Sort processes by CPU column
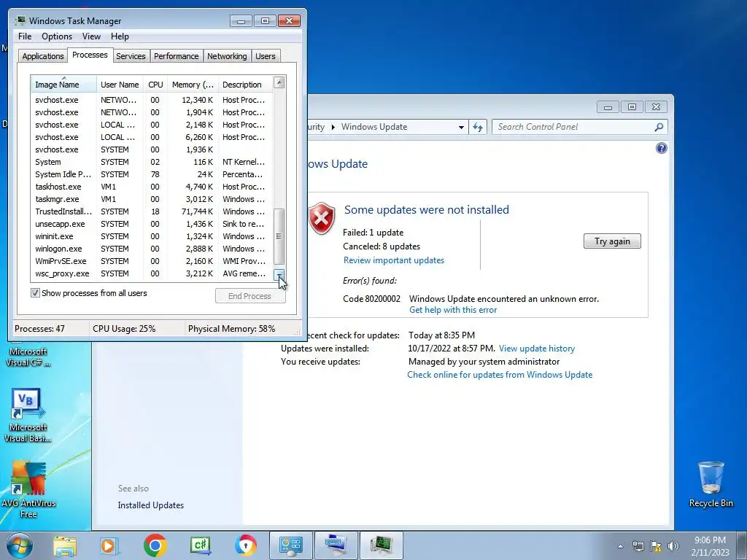The image size is (747, 560). (x=155, y=85)
